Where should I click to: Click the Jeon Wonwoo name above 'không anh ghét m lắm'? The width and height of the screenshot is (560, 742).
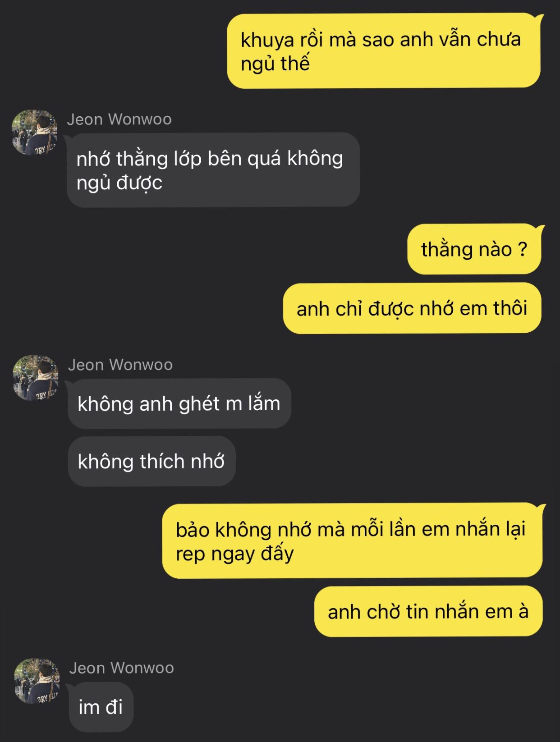120,365
